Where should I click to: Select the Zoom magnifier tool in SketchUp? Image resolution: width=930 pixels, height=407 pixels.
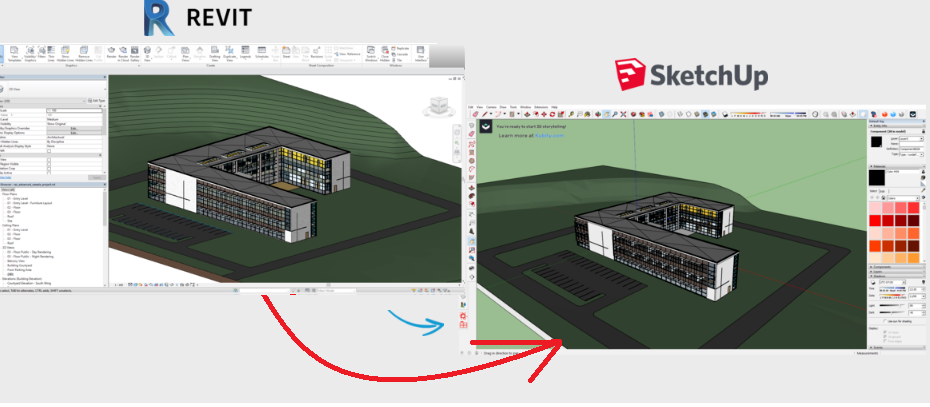click(615, 114)
